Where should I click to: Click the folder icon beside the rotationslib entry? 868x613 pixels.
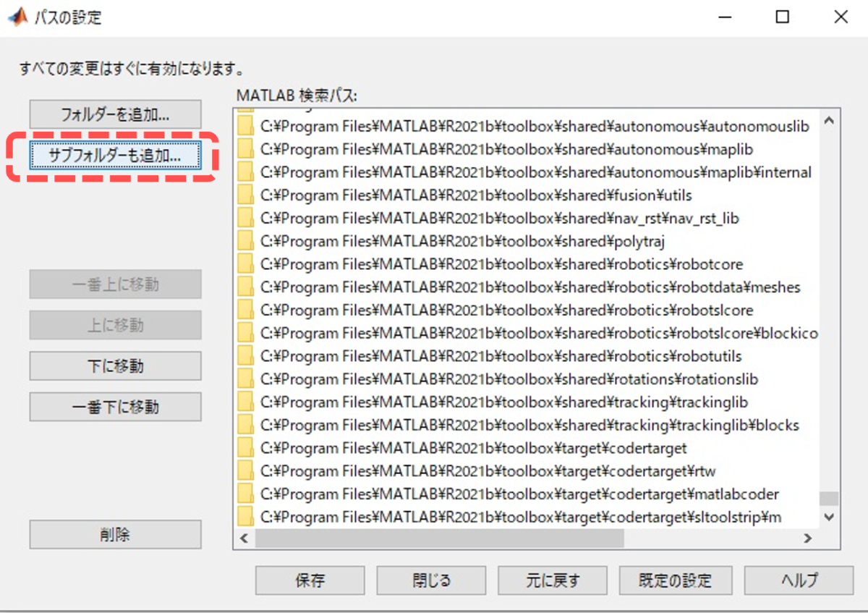246,379
